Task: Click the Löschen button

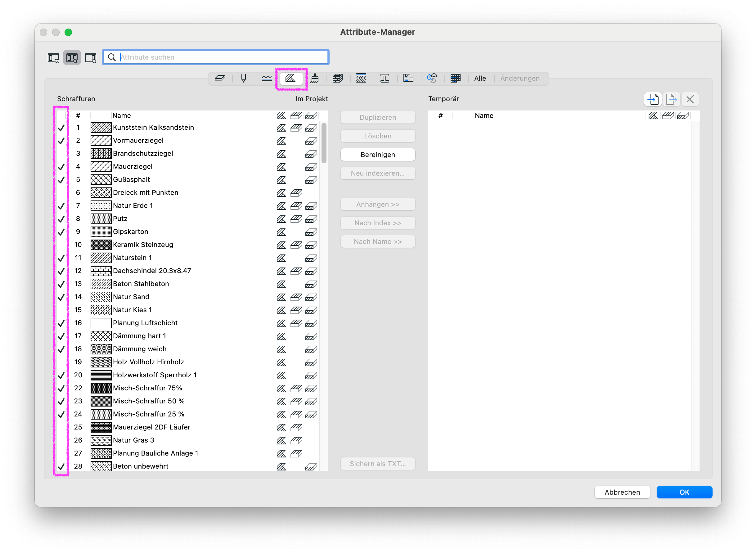Action: 378,136
